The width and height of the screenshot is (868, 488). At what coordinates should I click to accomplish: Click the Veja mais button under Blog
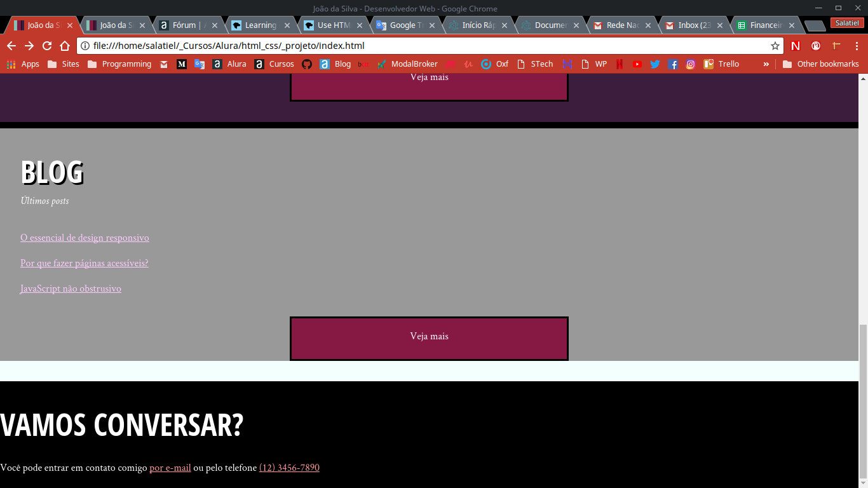coord(429,339)
